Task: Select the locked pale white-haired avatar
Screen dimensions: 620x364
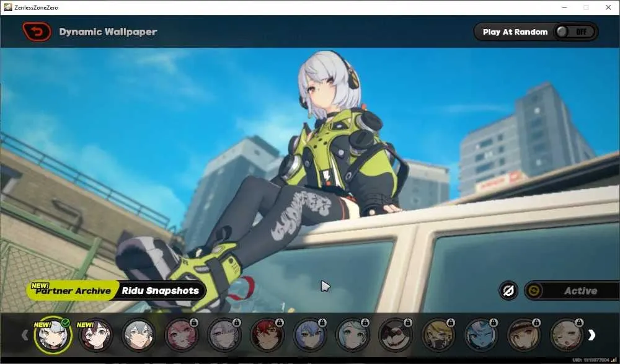Action: 224,335
